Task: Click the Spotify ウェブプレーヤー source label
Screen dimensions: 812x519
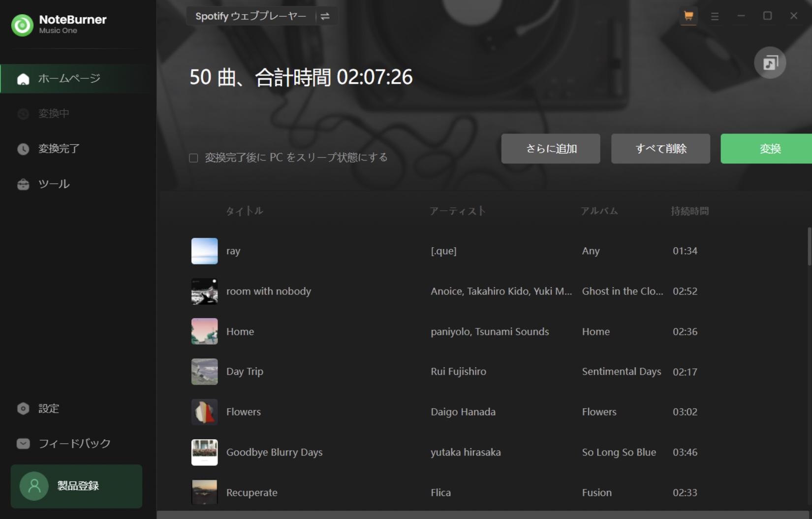Action: coord(250,16)
